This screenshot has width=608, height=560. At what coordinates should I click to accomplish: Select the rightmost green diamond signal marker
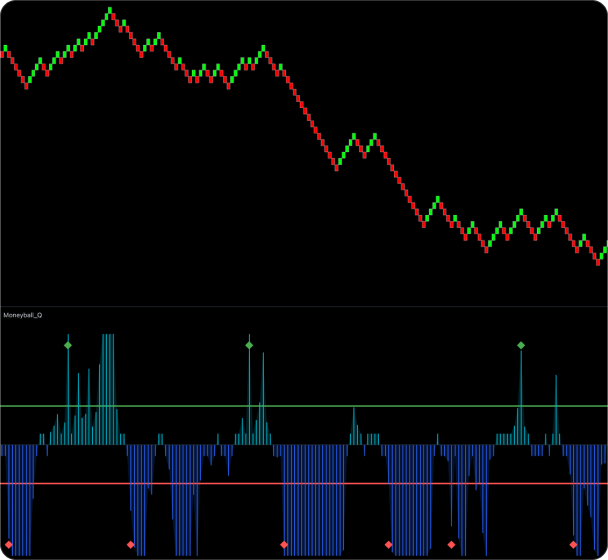tap(521, 345)
